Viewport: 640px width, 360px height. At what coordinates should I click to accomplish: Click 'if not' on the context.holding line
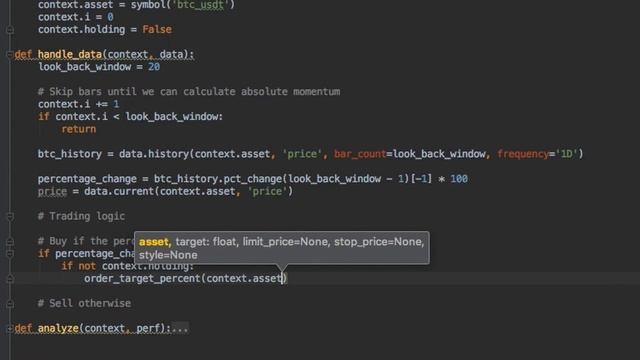pos(78,267)
